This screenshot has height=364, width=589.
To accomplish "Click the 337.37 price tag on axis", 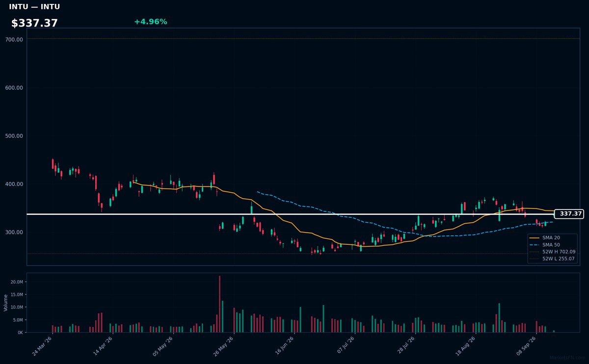I will pos(568,214).
